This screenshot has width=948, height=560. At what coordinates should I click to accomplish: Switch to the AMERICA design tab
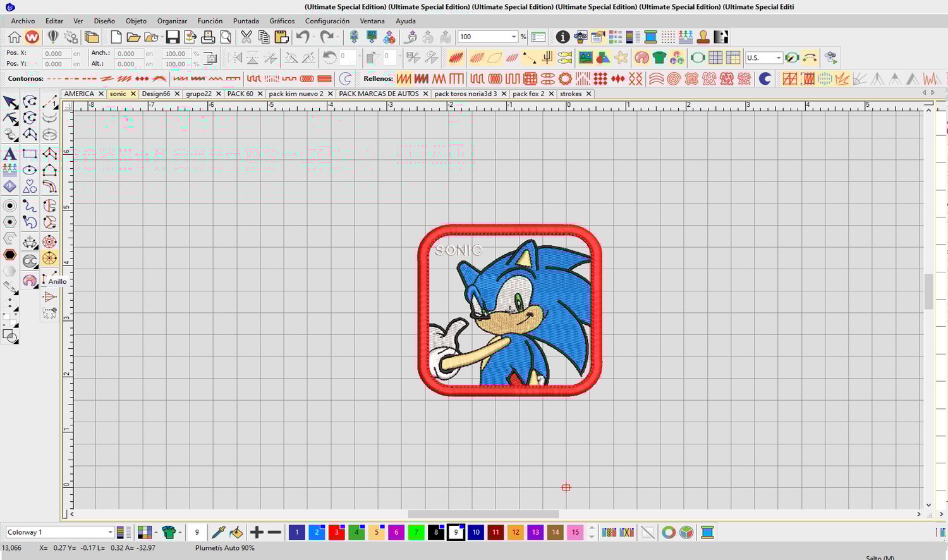tap(79, 94)
